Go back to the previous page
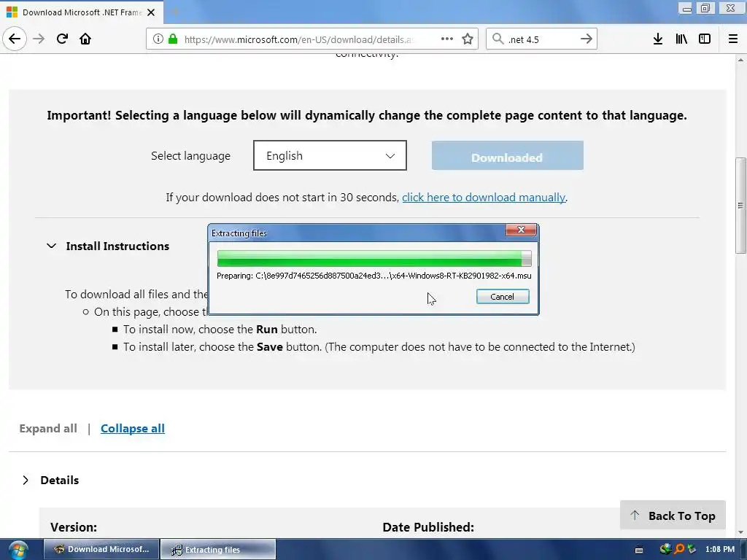Screen dimensions: 747x560 [15, 39]
